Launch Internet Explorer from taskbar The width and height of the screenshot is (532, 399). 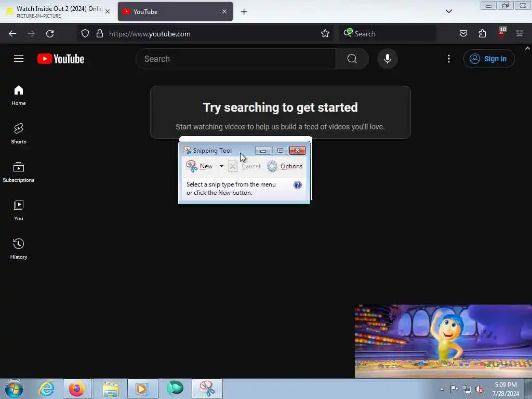(x=46, y=389)
